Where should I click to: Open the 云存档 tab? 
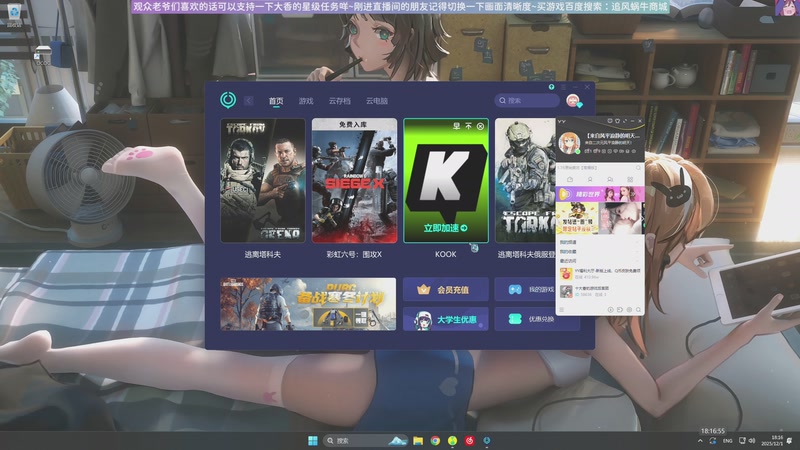pos(340,101)
